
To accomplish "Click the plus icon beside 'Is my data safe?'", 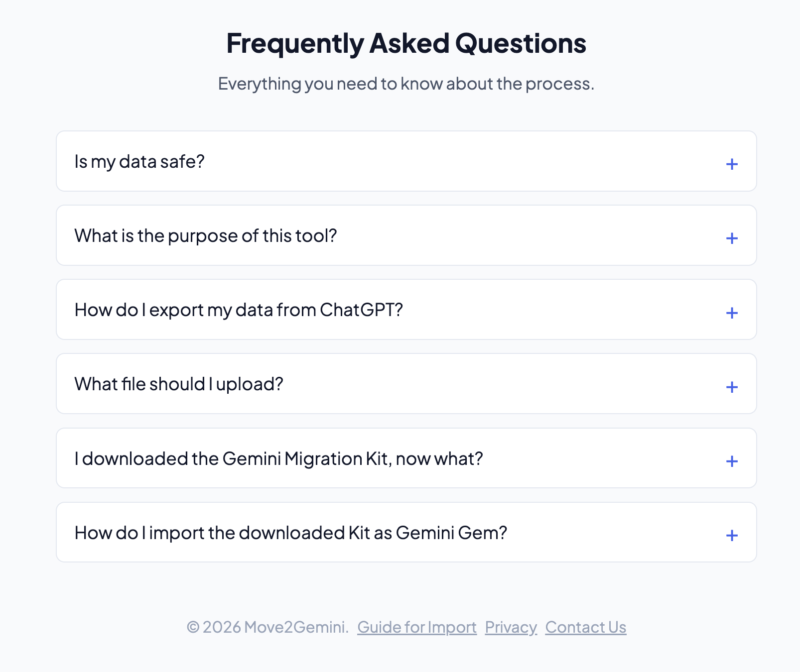I will pos(731,164).
